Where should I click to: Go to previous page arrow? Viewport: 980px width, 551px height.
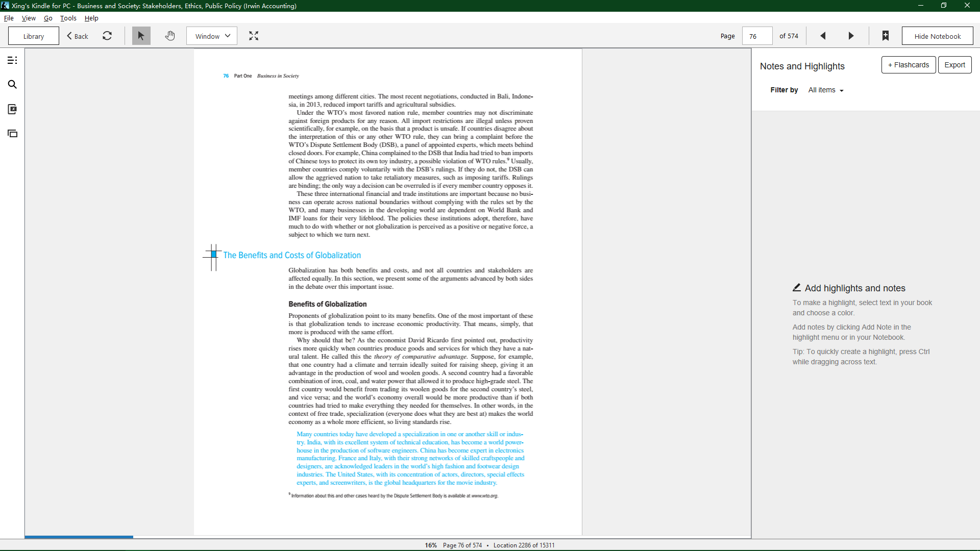click(823, 36)
